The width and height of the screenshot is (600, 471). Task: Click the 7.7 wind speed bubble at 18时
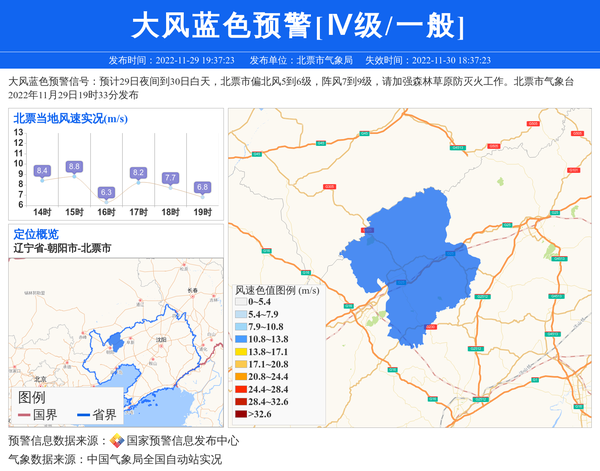pos(170,178)
